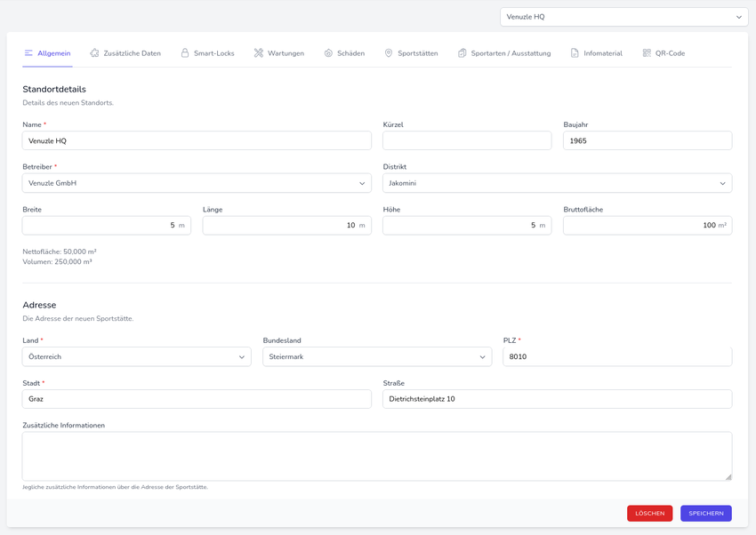Image resolution: width=756 pixels, height=535 pixels.
Task: Click the Stadt field containing Graz
Action: click(197, 399)
